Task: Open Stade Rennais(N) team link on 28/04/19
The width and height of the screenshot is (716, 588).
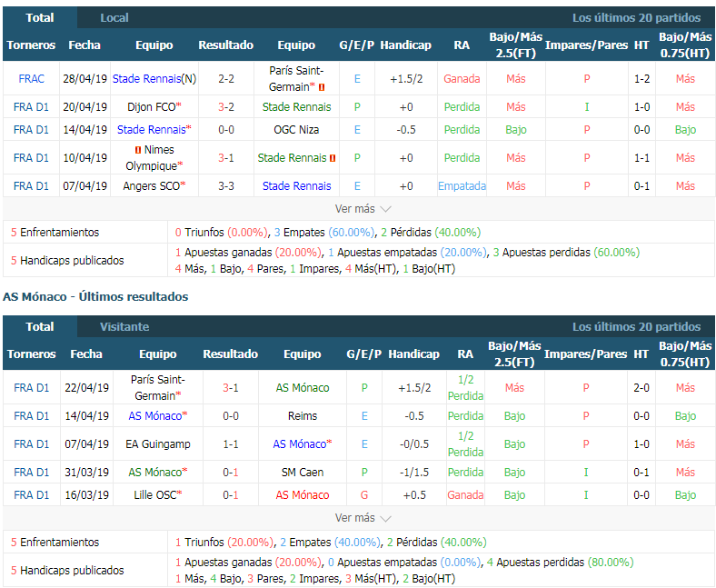Action: tap(154, 78)
